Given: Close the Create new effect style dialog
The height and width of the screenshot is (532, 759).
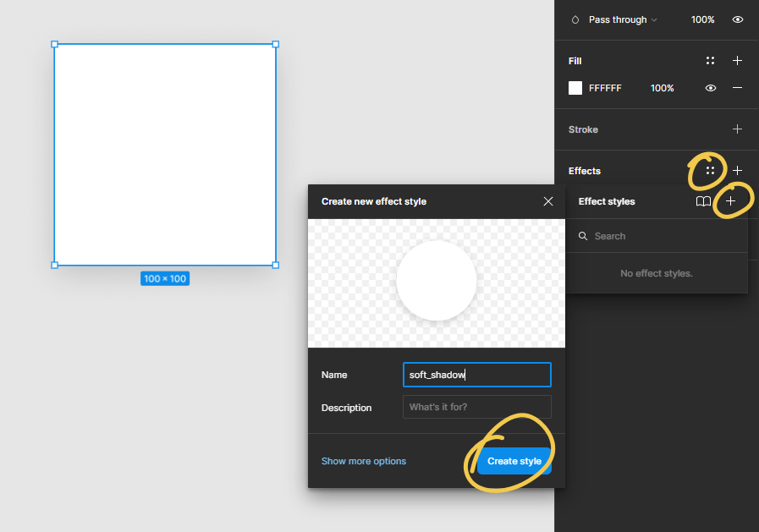Looking at the screenshot, I should pos(547,201).
